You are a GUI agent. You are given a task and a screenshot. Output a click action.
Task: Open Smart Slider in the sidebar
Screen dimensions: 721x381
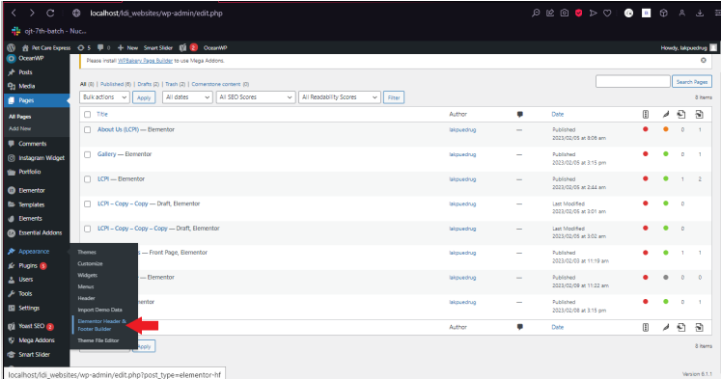tap(34, 354)
